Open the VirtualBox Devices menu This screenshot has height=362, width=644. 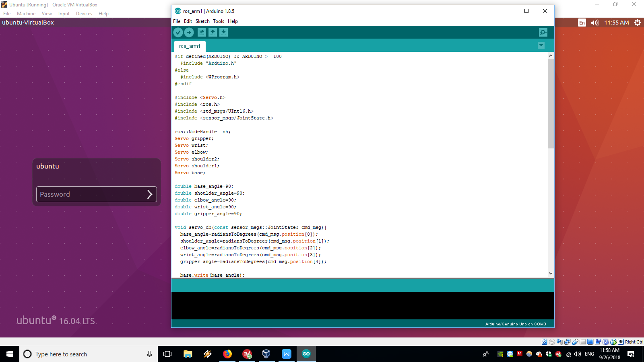(x=84, y=14)
